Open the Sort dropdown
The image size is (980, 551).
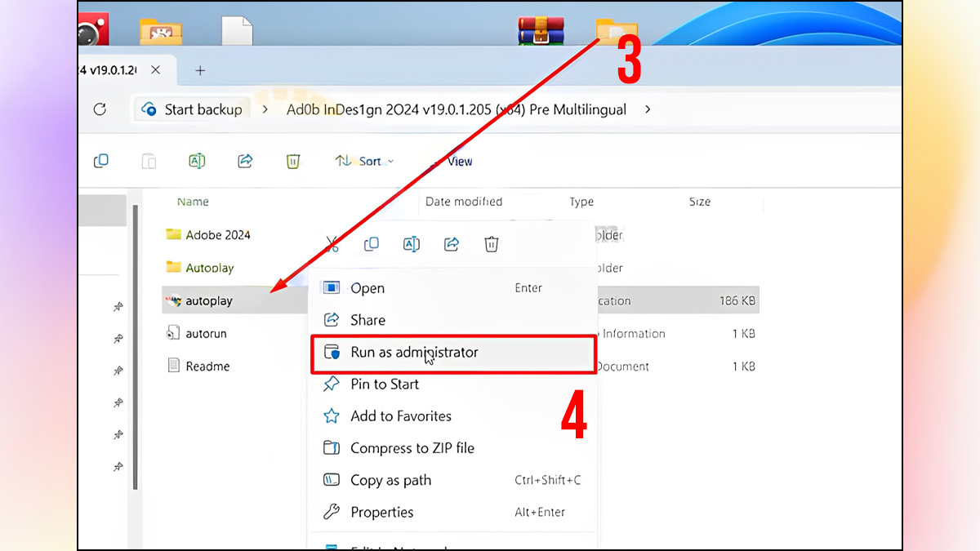tap(364, 161)
